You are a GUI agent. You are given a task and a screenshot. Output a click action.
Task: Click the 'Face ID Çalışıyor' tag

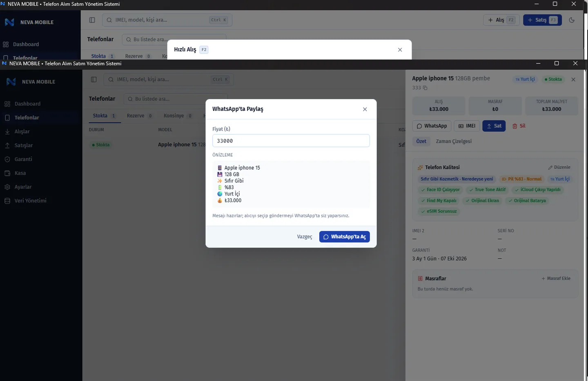(440, 190)
